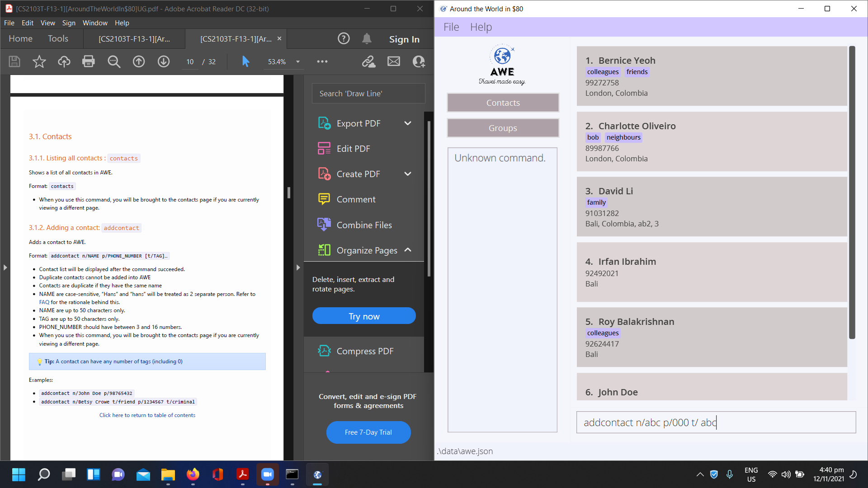The width and height of the screenshot is (868, 488).
Task: Click the AWE command input field
Action: [x=716, y=422]
